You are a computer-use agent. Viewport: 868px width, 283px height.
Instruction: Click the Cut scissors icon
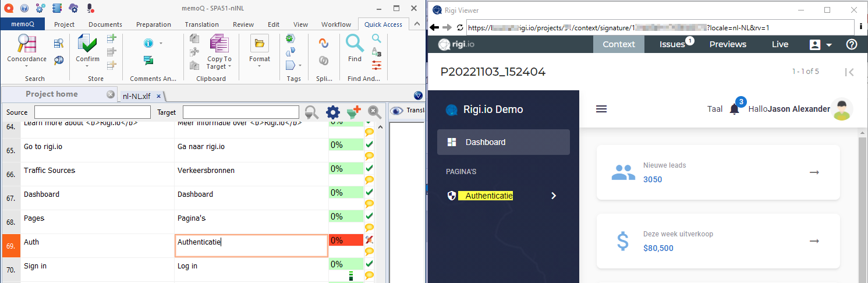point(195,52)
